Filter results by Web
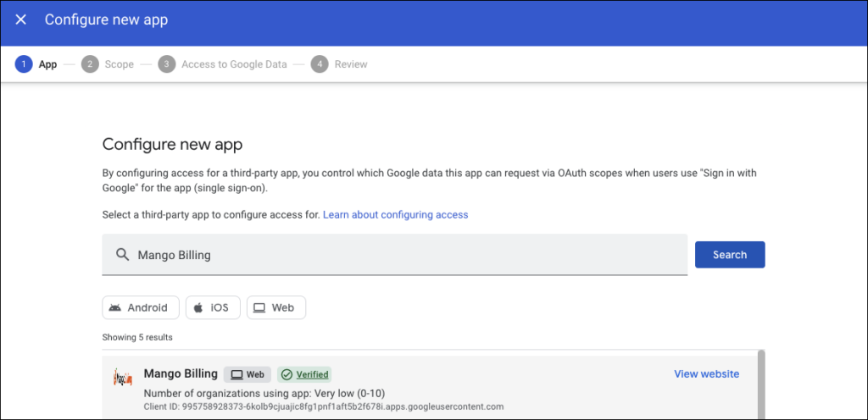The image size is (868, 420). 276,308
